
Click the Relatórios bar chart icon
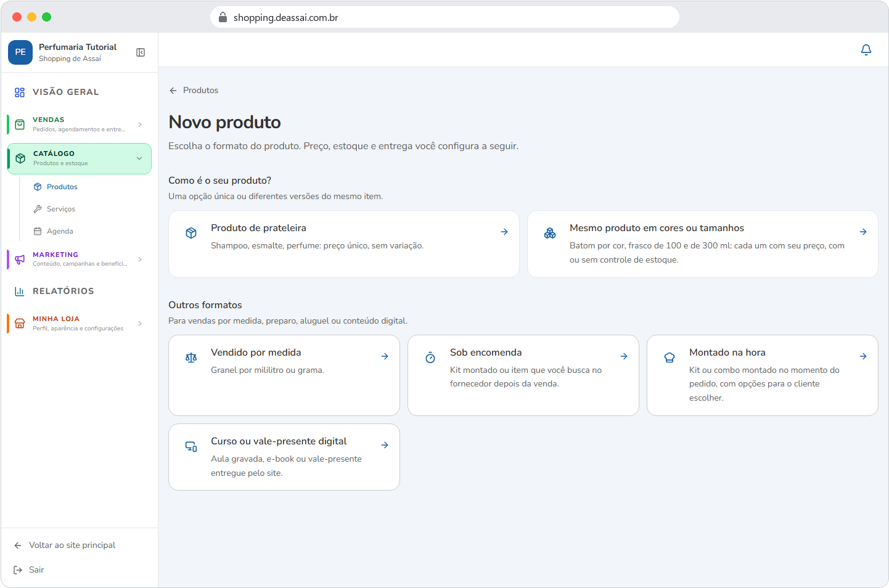tap(20, 291)
